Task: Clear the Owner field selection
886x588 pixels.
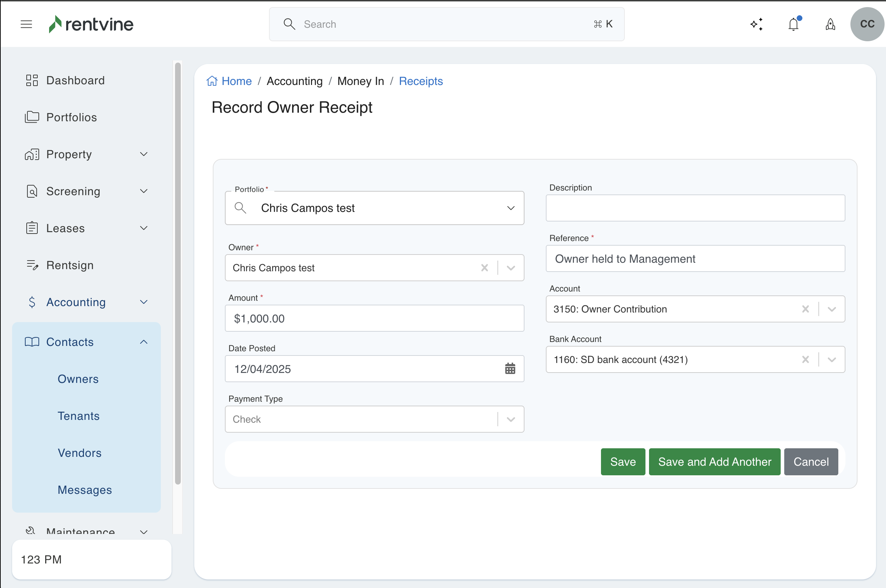Action: (485, 268)
